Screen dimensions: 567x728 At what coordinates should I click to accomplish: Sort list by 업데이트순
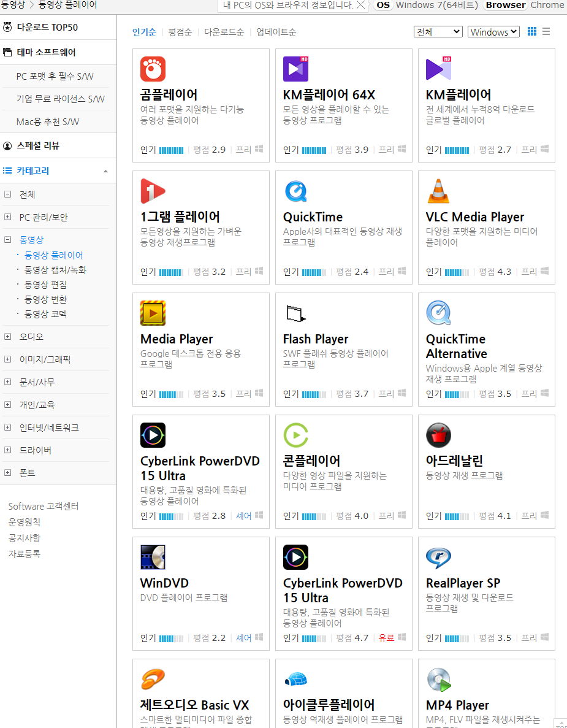coord(276,32)
